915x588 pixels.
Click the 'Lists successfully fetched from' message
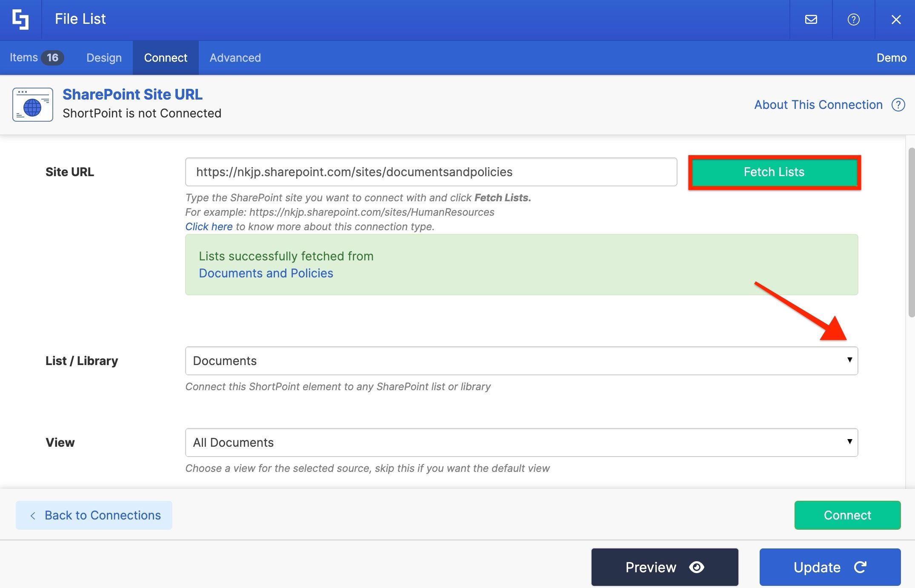pyautogui.click(x=286, y=256)
